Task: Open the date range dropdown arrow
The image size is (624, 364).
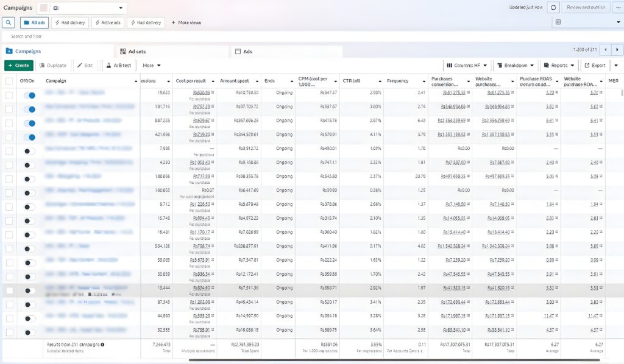Action: pyautogui.click(x=618, y=23)
